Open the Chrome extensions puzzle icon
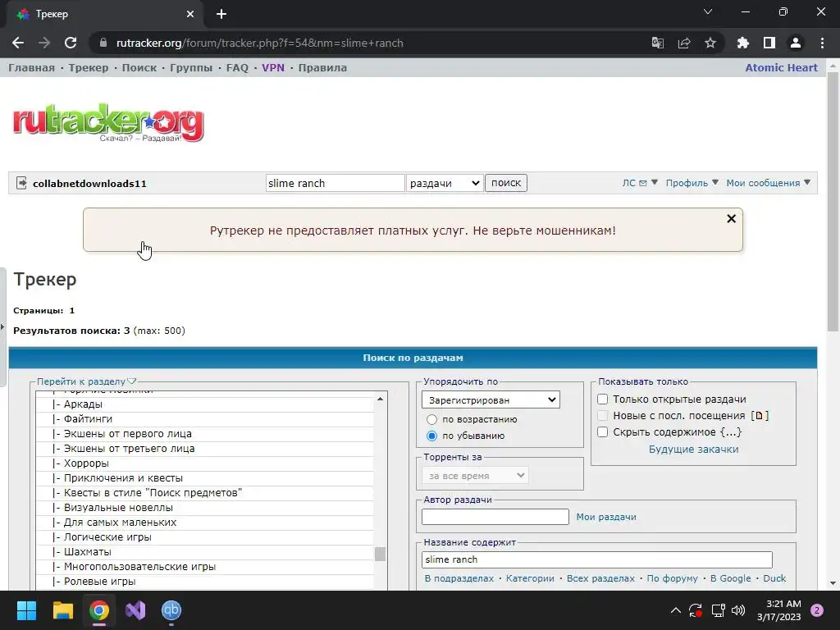The height and width of the screenshot is (630, 840). click(742, 43)
